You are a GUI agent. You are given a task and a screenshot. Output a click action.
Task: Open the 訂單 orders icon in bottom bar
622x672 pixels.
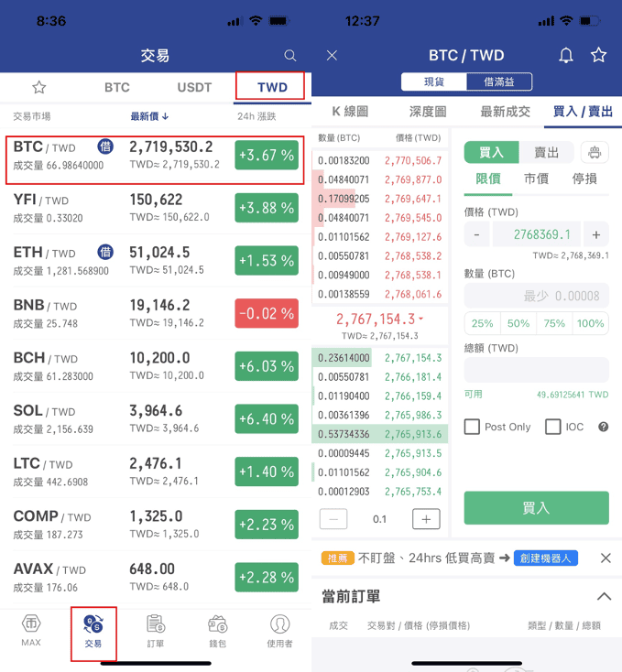pyautogui.click(x=156, y=632)
